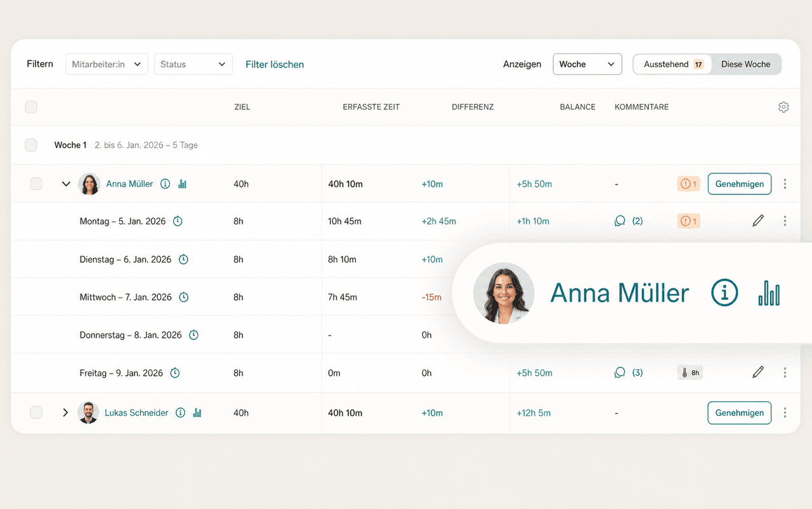The image size is (812, 509).
Task: Open the Lukas Schneider name link
Action: tap(136, 413)
